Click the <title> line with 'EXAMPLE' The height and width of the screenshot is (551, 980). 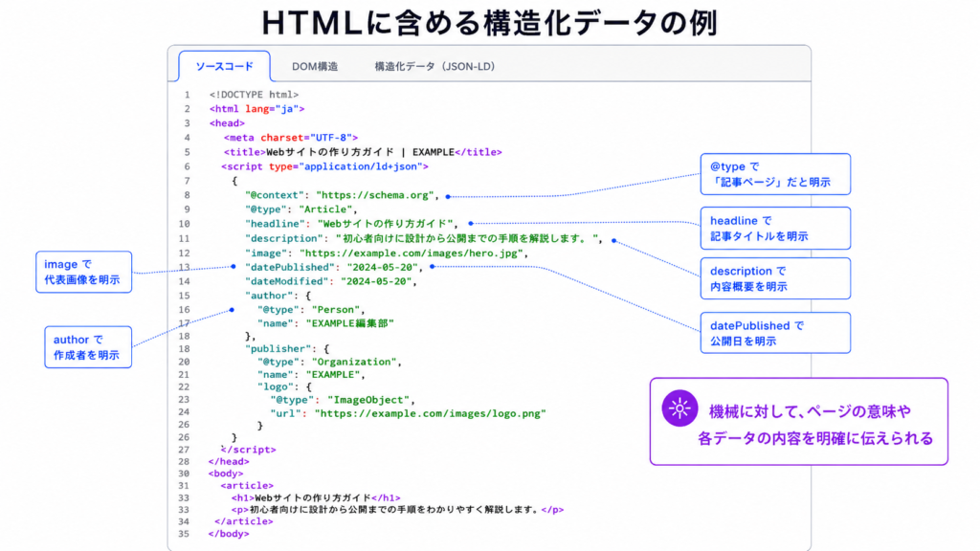[363, 152]
